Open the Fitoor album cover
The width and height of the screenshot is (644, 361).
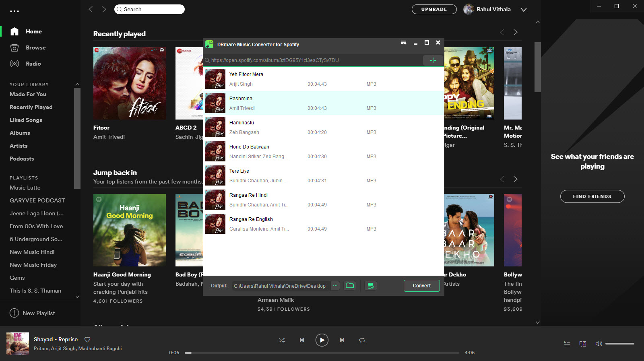(130, 83)
